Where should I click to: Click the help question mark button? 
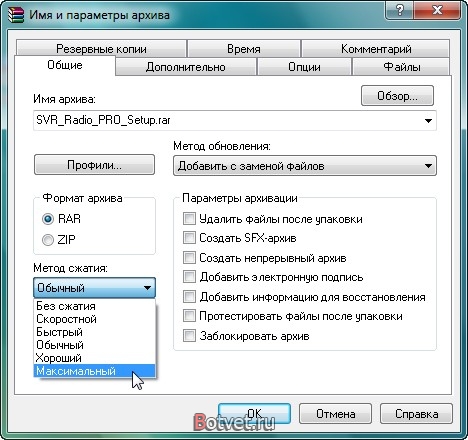[399, 11]
